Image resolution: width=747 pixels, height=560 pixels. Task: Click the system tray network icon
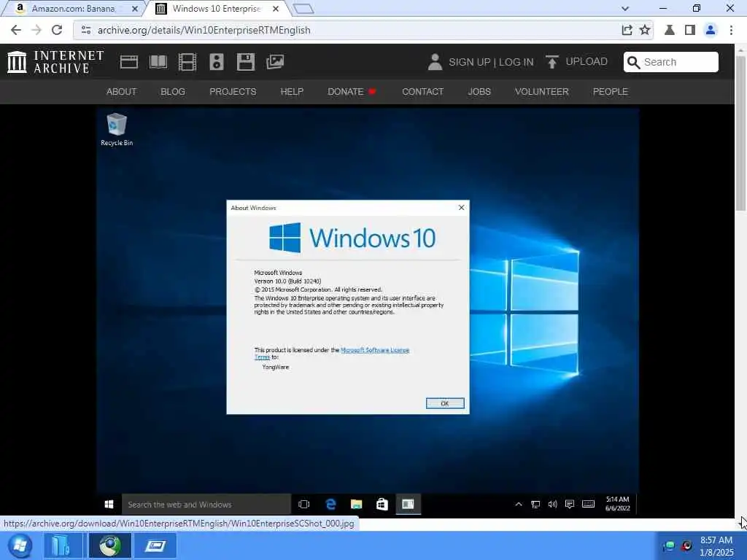[669, 545]
